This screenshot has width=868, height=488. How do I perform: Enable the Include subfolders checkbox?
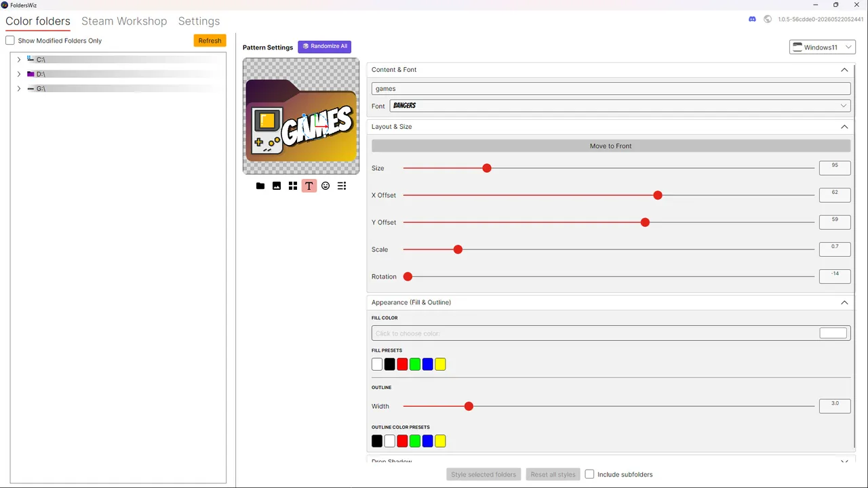590,474
